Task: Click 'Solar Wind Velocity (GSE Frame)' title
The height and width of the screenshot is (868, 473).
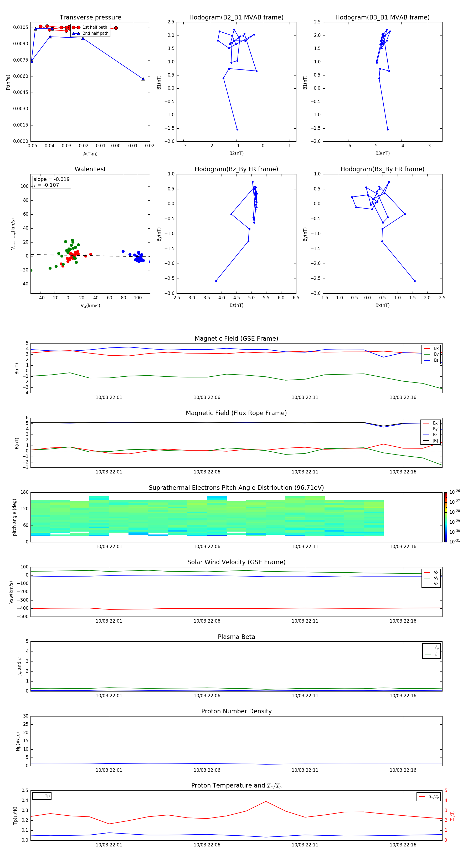Action: (236, 562)
